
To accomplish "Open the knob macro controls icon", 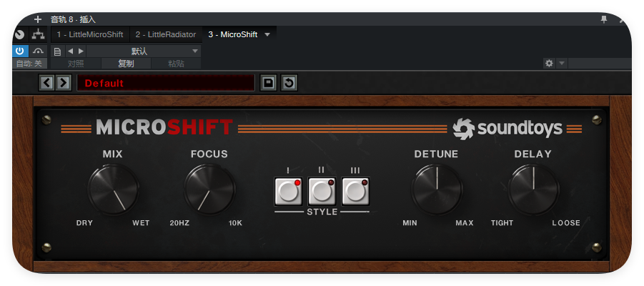I will 19,34.
